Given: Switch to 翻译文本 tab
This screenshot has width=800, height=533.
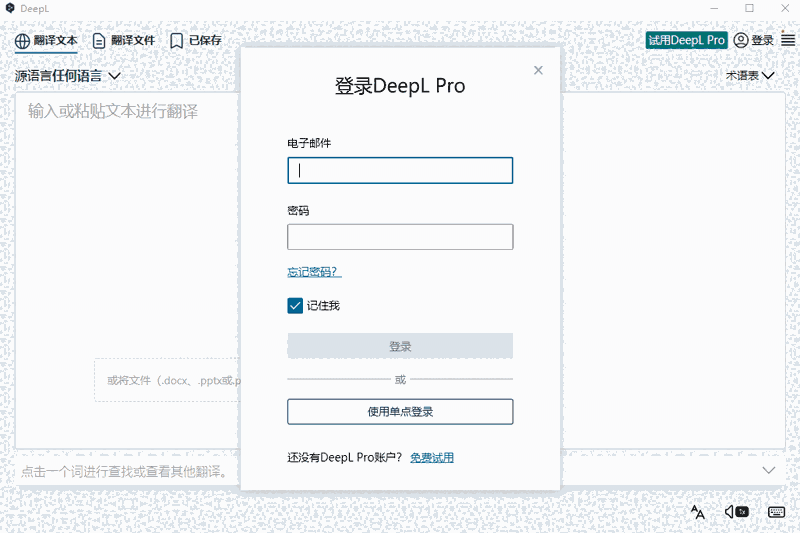Looking at the screenshot, I should (46, 40).
